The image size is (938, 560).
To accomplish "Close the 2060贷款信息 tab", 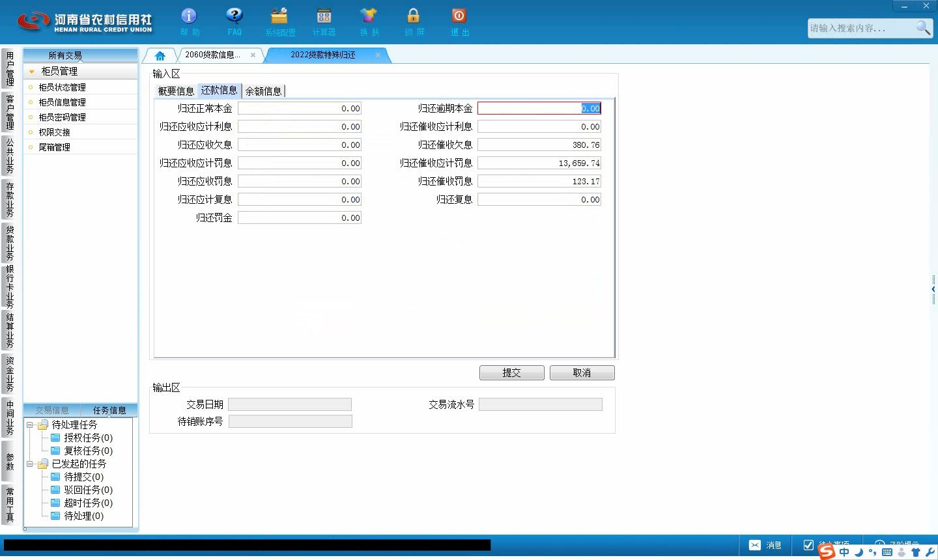I will (253, 55).
